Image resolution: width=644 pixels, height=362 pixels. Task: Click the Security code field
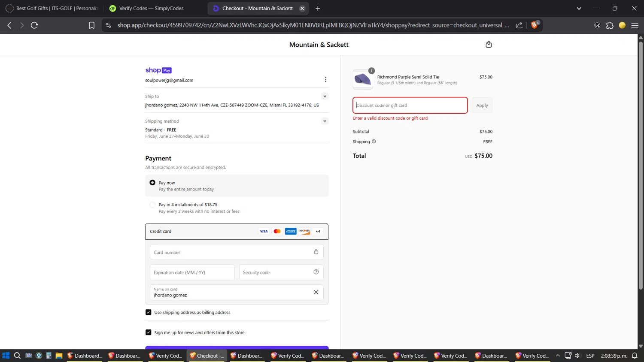pos(281,272)
